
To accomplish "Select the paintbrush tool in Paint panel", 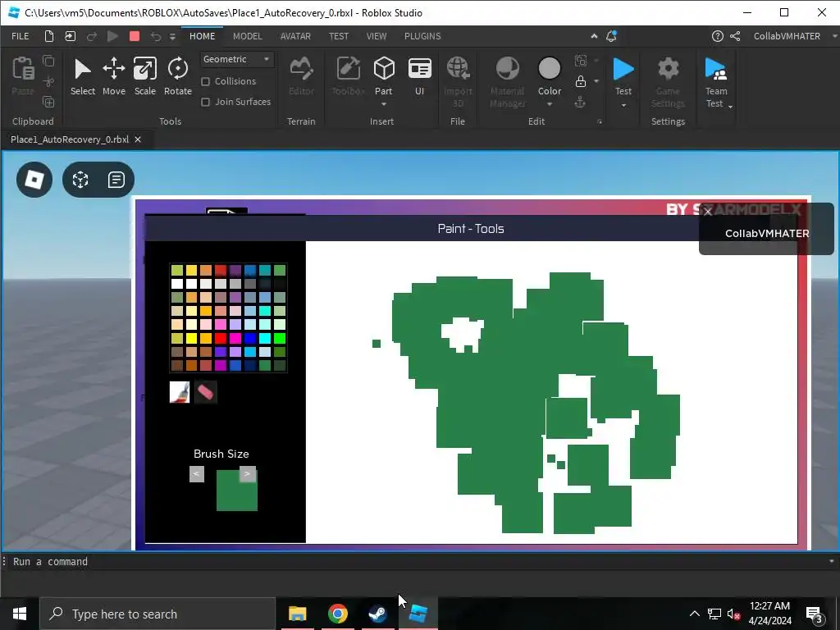I will (x=180, y=392).
